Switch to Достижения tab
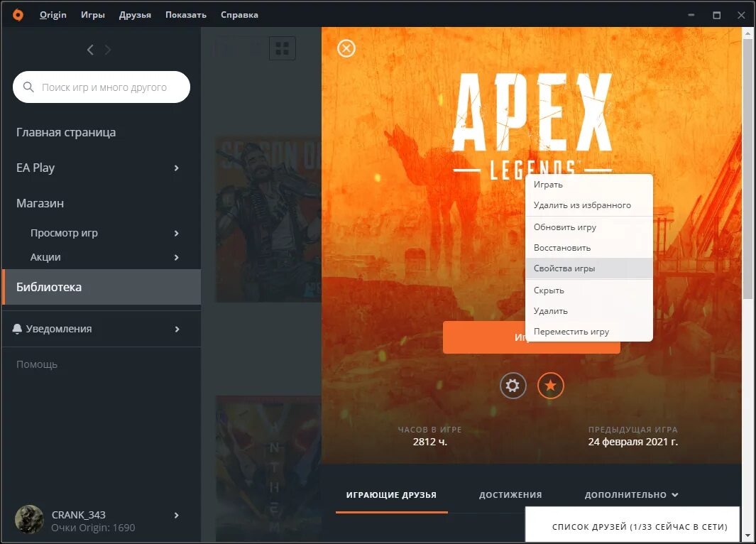 pyautogui.click(x=510, y=495)
